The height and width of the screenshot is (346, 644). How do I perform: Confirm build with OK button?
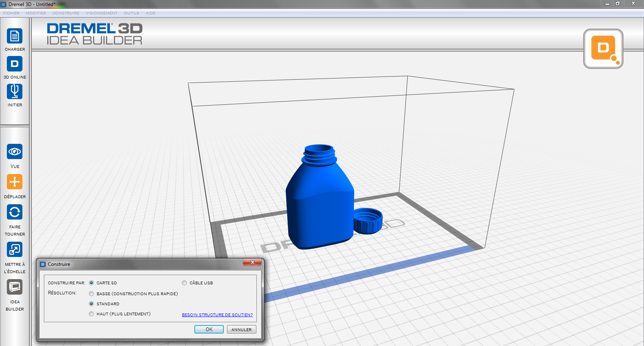click(x=209, y=329)
